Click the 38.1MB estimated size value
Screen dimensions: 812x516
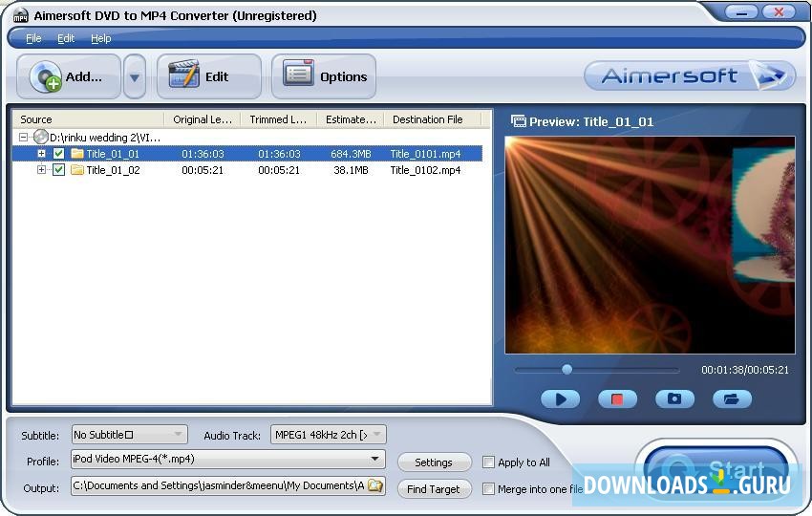pyautogui.click(x=351, y=170)
